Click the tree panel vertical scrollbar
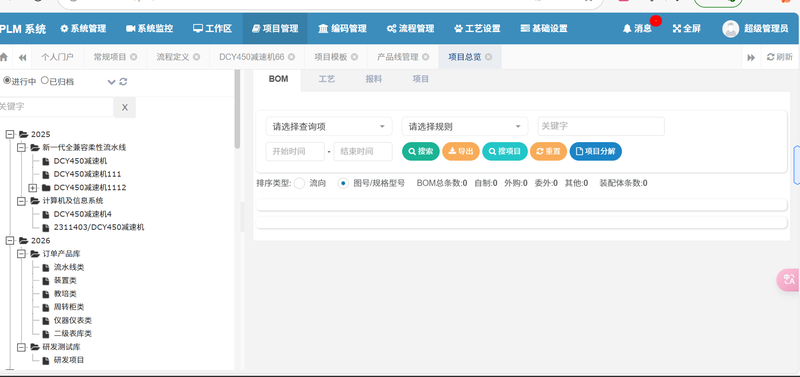The image size is (800, 377). click(x=237, y=109)
